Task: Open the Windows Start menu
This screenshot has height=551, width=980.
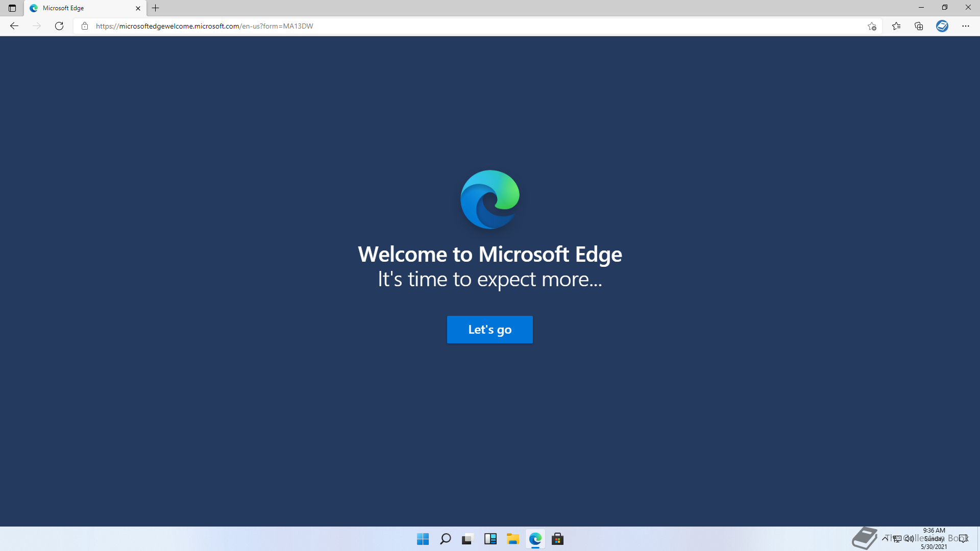Action: pos(423,539)
